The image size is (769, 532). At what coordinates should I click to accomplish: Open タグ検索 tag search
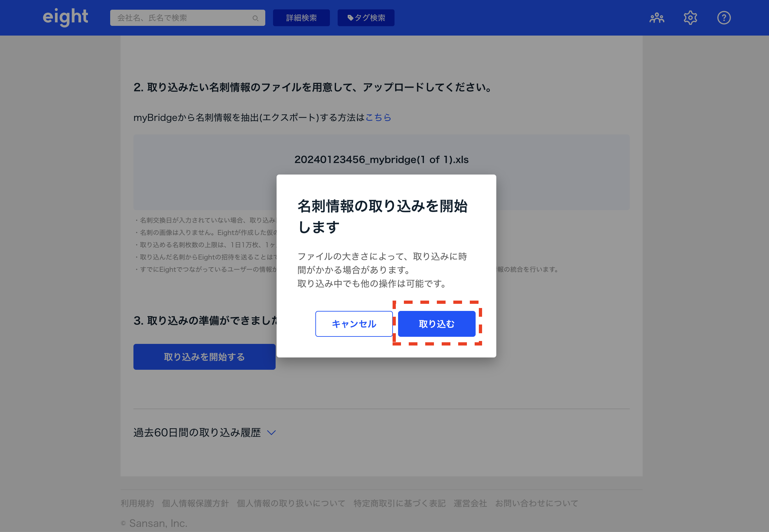[x=366, y=18]
